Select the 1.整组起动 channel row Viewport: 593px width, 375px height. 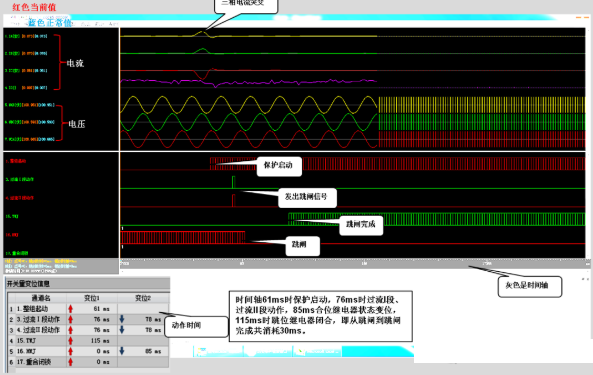point(88,309)
